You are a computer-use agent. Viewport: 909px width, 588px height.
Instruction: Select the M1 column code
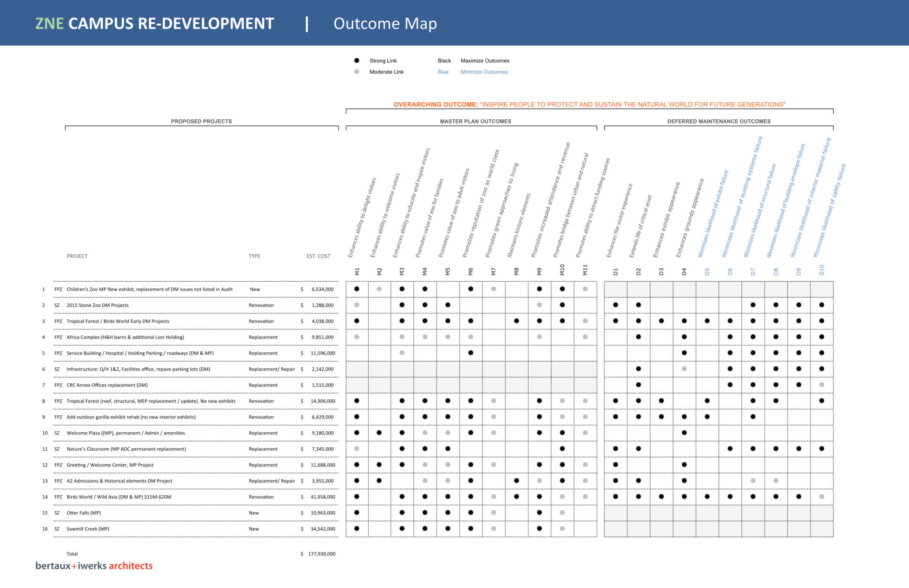coord(357,272)
